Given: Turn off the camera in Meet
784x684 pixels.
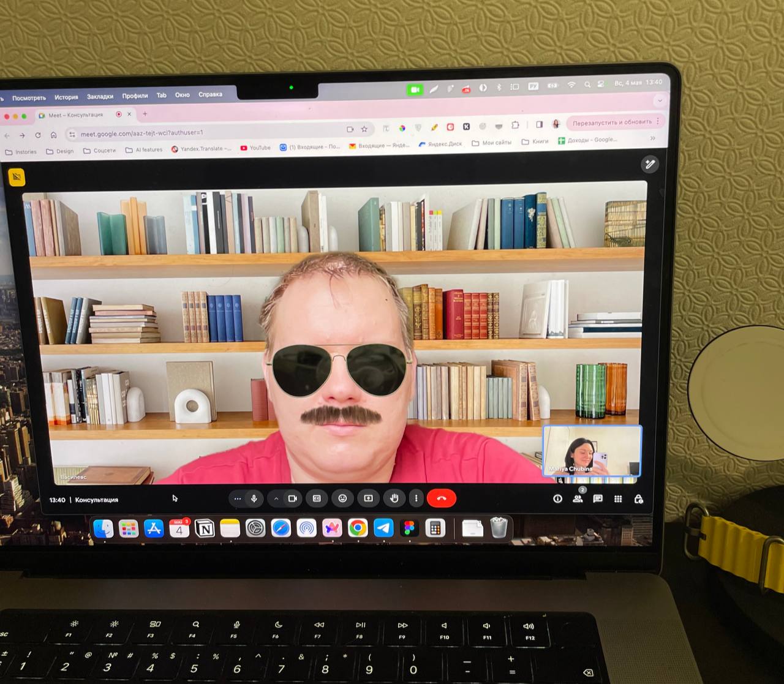Looking at the screenshot, I should coord(293,498).
